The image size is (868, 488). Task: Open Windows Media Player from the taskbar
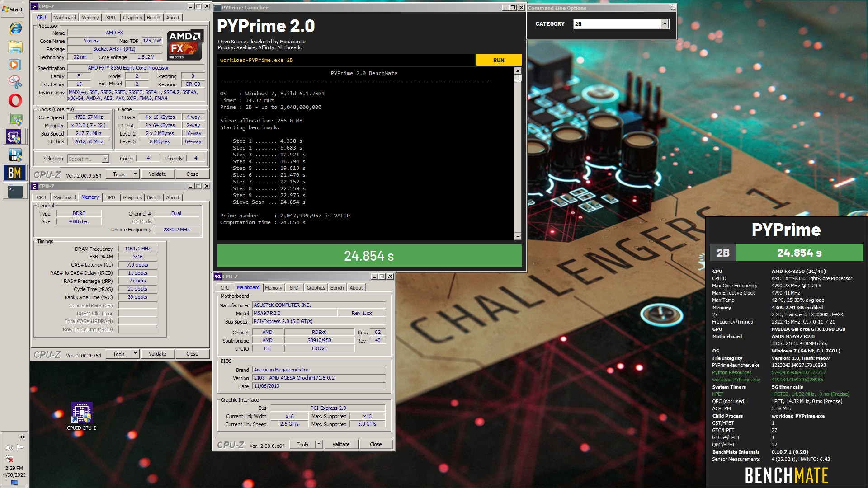[15, 65]
